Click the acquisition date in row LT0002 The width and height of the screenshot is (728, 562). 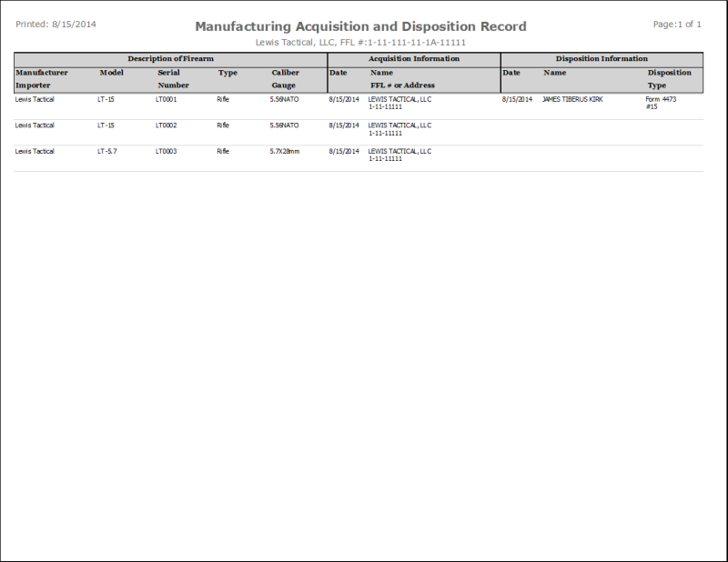(344, 125)
